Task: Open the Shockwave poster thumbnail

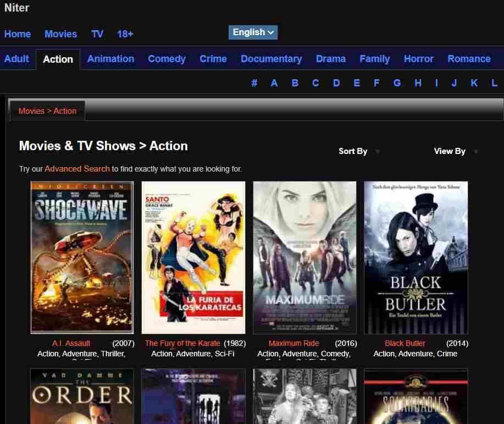Action: coord(82,257)
